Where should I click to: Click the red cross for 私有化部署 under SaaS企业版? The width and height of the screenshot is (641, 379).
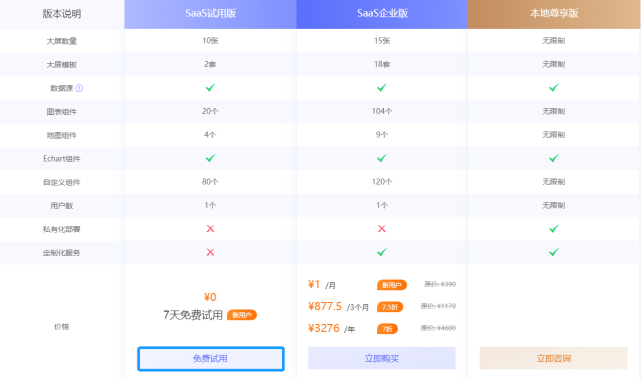[x=382, y=229]
